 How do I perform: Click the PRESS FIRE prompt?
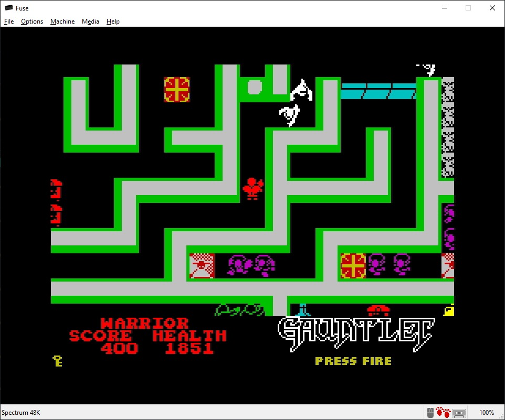tap(353, 361)
